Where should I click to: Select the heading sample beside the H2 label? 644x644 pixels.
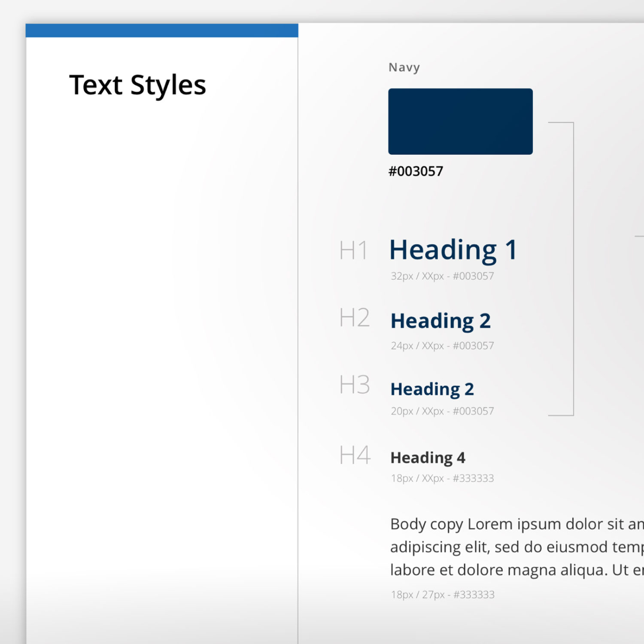[440, 321]
